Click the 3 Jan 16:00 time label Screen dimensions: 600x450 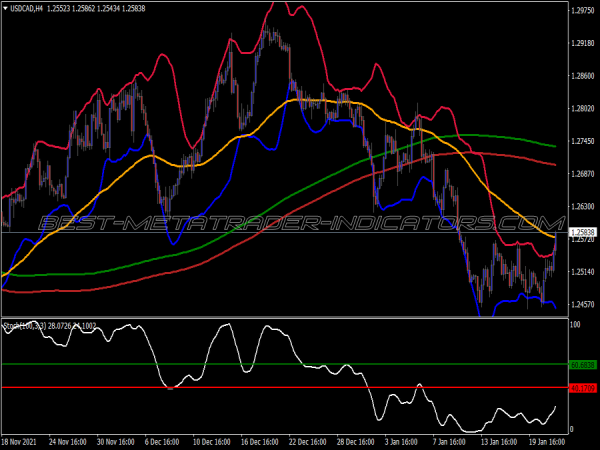pyautogui.click(x=402, y=442)
